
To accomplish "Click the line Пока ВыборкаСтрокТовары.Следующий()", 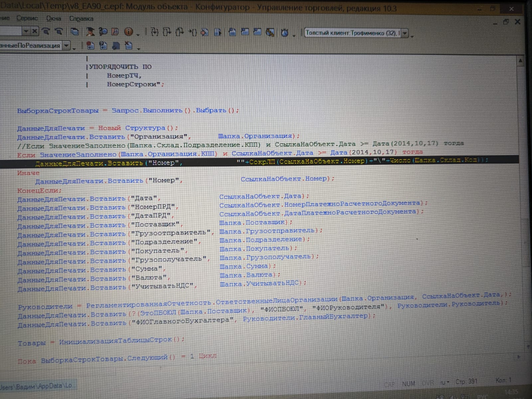I will coord(117,358).
